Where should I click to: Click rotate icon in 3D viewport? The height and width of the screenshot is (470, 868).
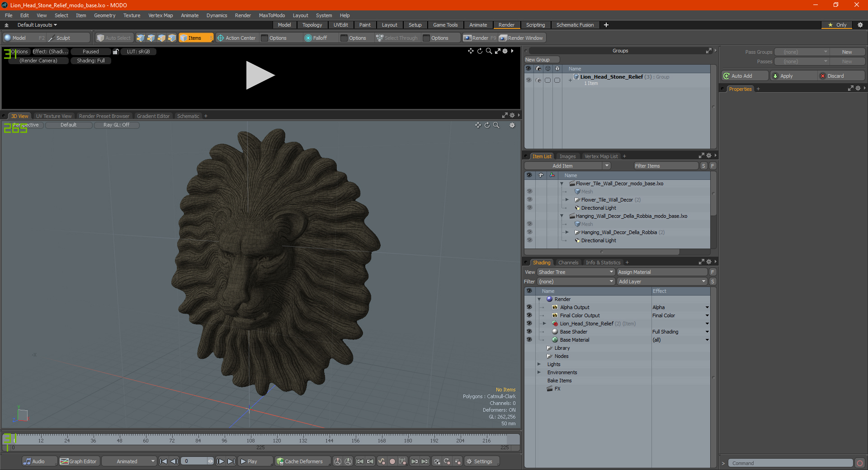point(487,125)
